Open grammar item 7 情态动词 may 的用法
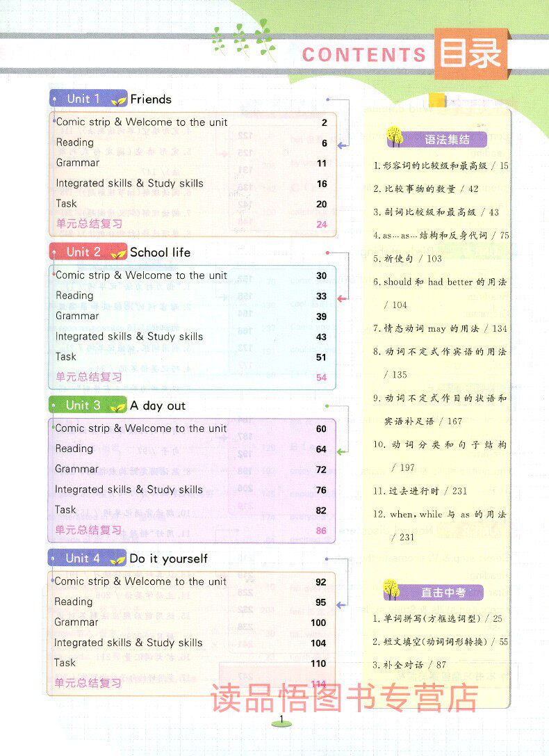Image resolution: width=549 pixels, height=756 pixels. pos(440,329)
